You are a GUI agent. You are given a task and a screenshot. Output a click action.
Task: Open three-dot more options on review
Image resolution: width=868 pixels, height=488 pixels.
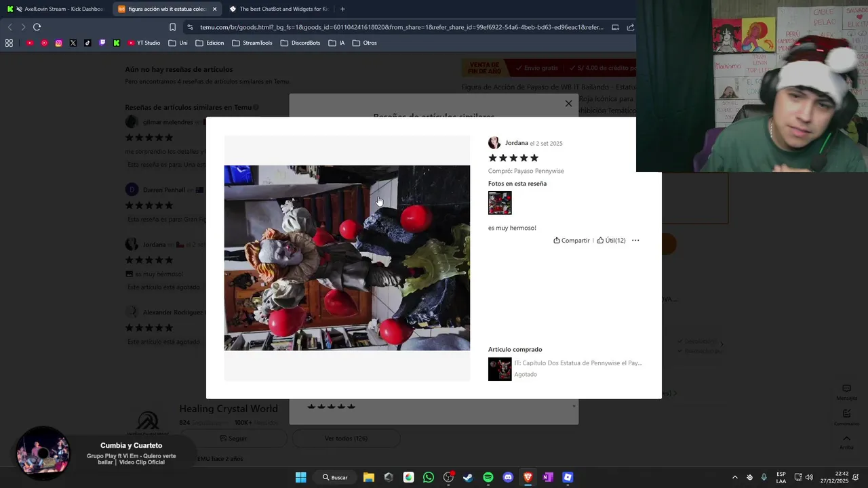[635, 241]
